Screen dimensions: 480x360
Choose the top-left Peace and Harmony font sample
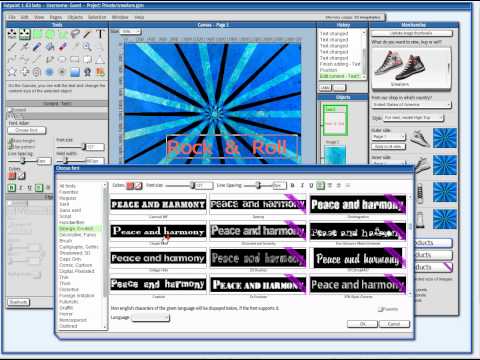(x=158, y=204)
